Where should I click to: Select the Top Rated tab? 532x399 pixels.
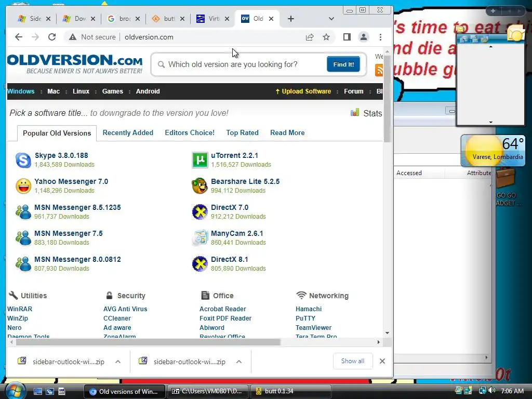(242, 132)
